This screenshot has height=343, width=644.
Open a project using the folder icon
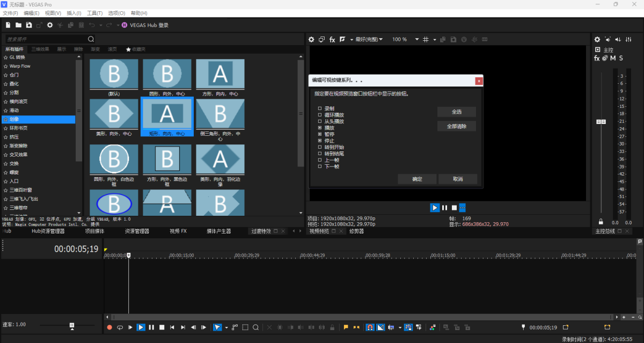tap(18, 25)
